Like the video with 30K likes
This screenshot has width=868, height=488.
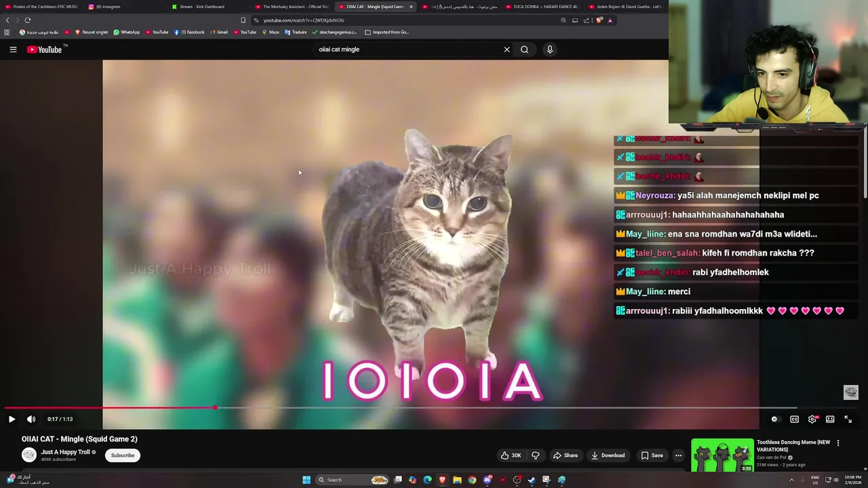point(511,455)
